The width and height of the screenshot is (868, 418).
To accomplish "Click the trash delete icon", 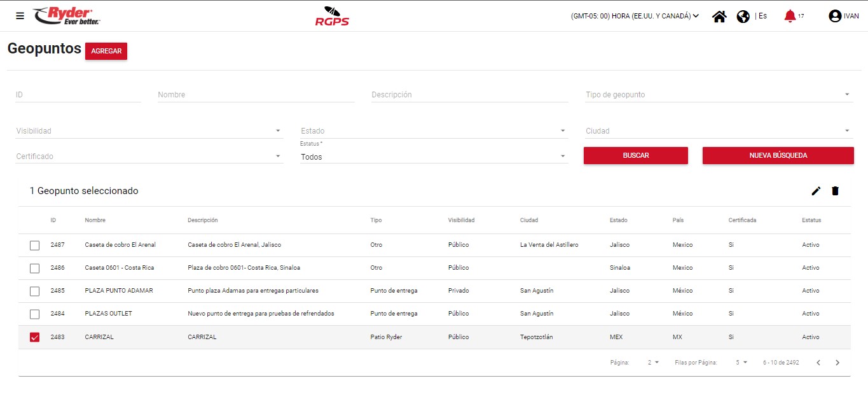I will 835,191.
